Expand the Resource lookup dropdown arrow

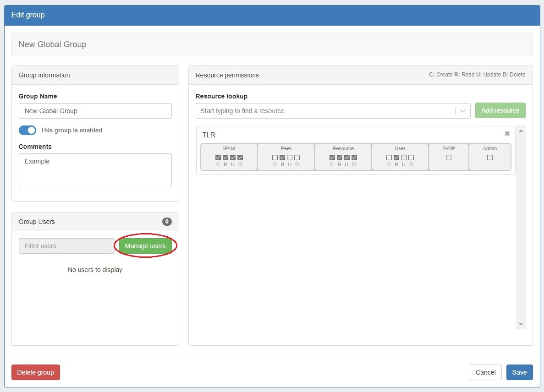(462, 111)
